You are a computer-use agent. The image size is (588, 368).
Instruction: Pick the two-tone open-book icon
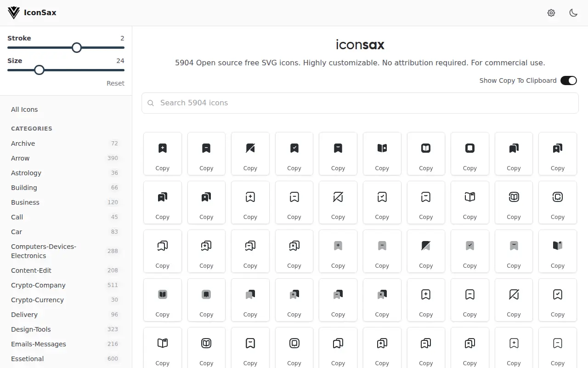click(558, 246)
